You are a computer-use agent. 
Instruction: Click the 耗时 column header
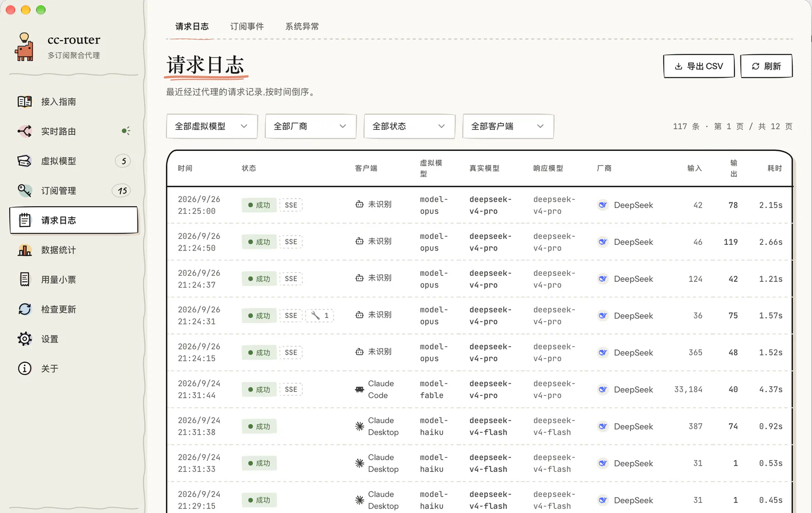click(775, 168)
